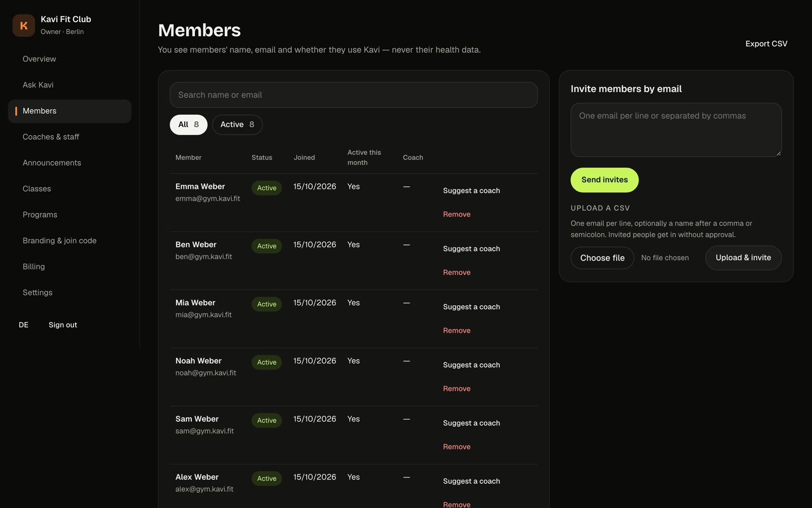Click the Status column header
The width and height of the screenshot is (812, 508).
[262, 157]
